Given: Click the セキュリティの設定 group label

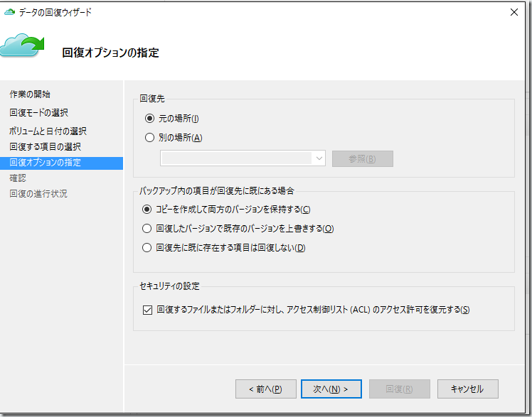Looking at the screenshot, I should 170,286.
